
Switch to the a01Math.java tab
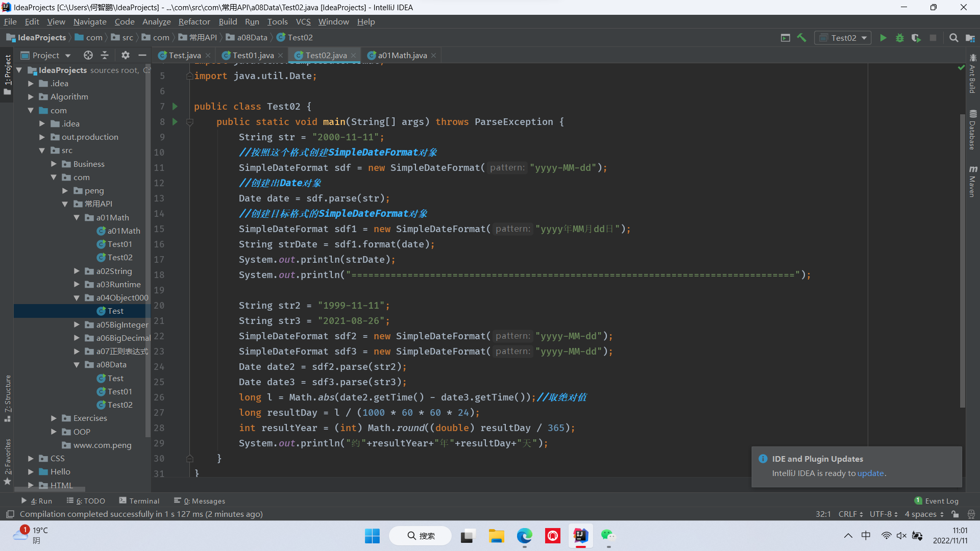point(402,55)
